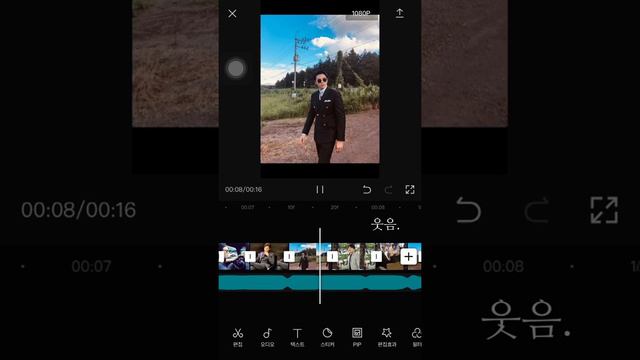Expand the preview to fullscreen

[410, 190]
